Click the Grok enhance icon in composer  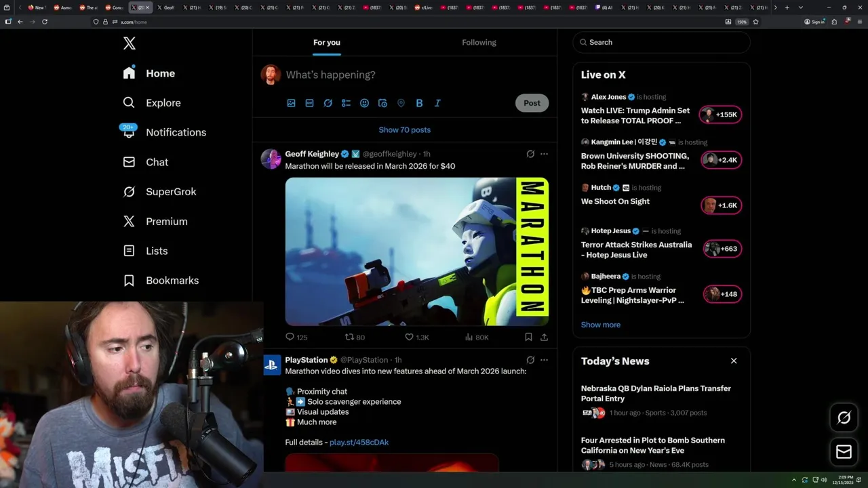coord(328,103)
